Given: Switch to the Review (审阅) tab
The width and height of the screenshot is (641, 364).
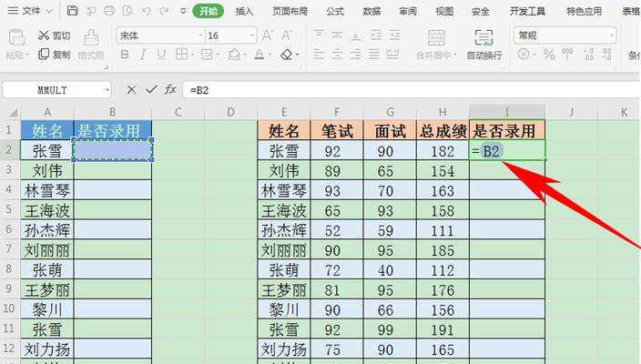Looking at the screenshot, I should (408, 12).
